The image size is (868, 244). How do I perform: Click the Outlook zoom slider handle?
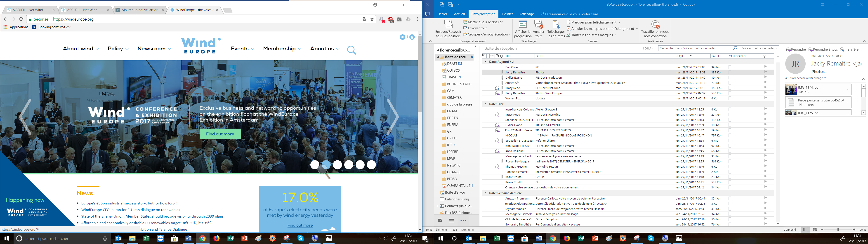tap(838, 230)
